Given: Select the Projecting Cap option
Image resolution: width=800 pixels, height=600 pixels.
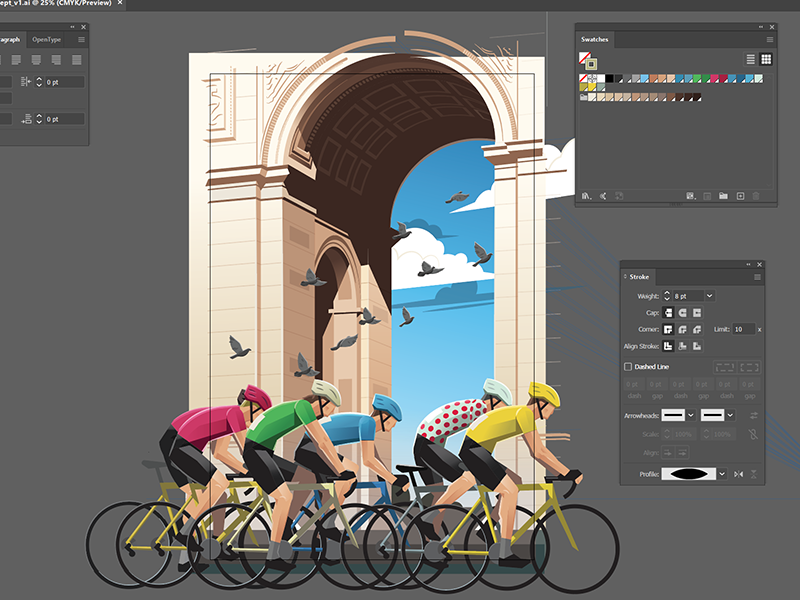Looking at the screenshot, I should point(697,312).
